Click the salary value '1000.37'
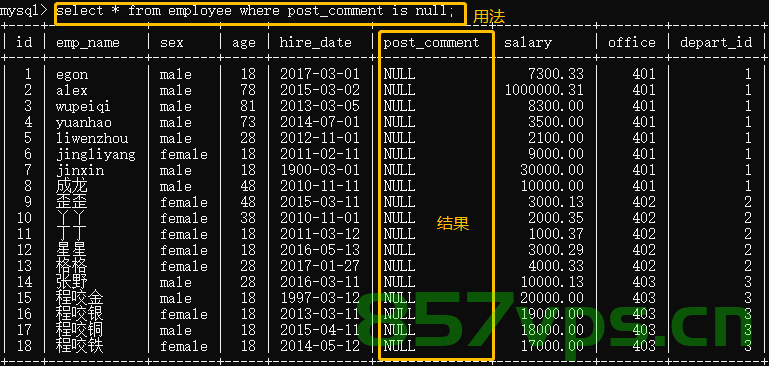769x366 pixels. (556, 234)
